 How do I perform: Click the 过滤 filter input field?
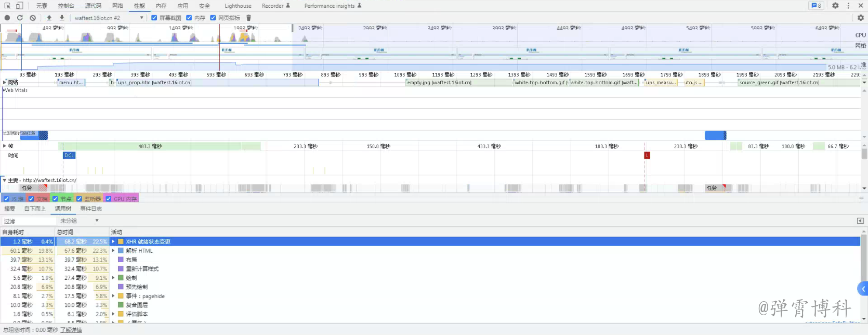[x=29, y=221]
